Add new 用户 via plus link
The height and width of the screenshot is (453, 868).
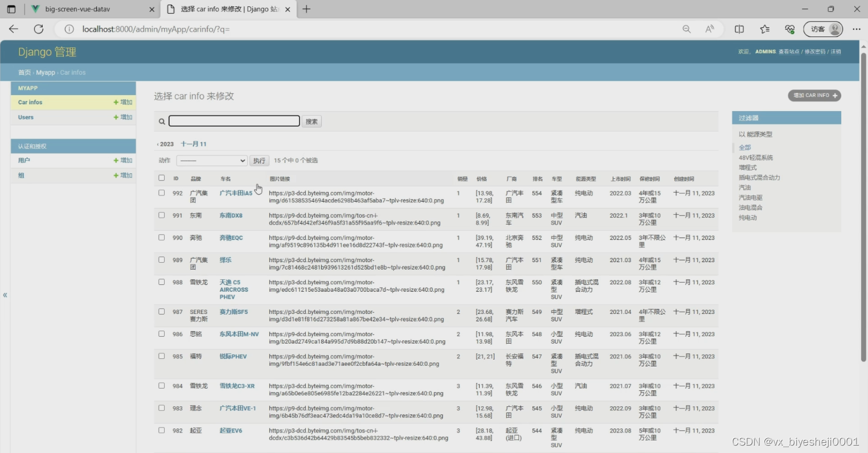pyautogui.click(x=123, y=161)
